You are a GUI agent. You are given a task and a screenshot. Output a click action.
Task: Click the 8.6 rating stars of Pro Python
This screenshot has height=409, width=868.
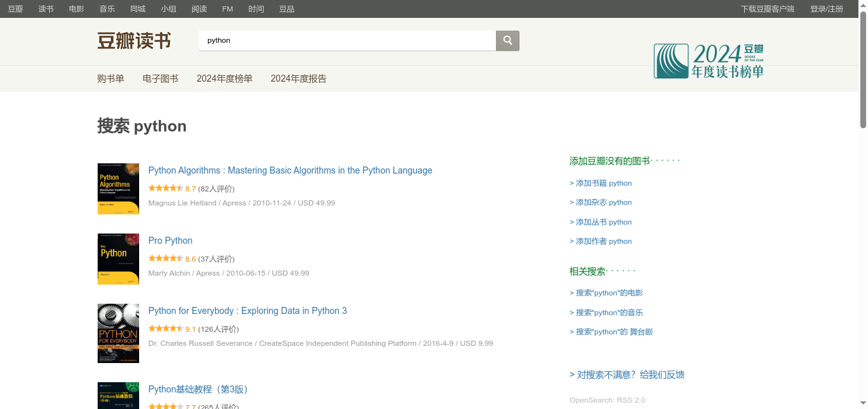click(166, 258)
